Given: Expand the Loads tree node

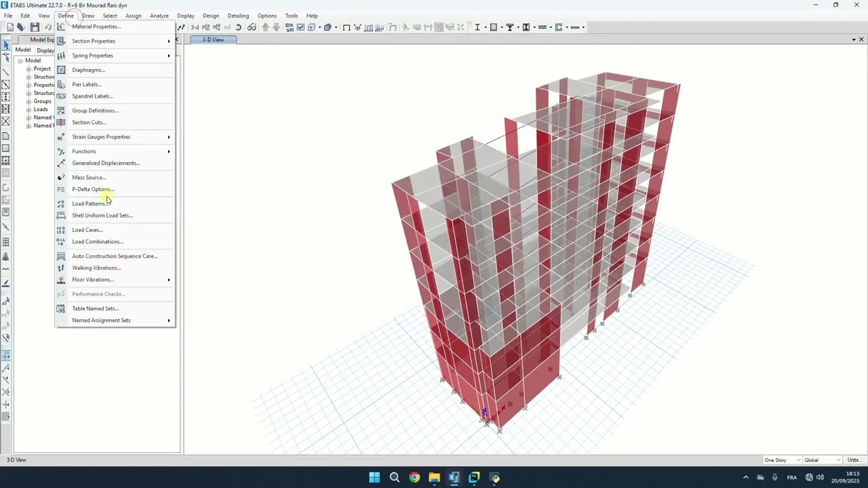Looking at the screenshot, I should coord(28,110).
